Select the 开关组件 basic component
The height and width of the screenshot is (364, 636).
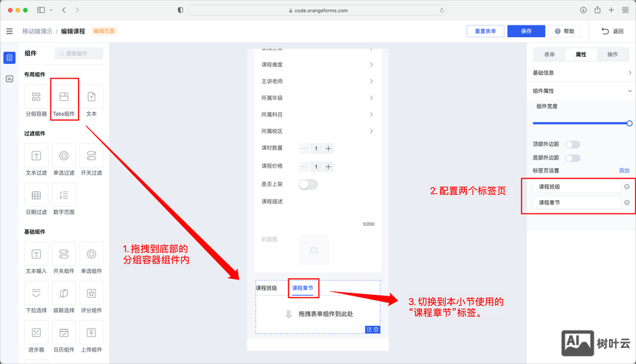click(x=63, y=258)
